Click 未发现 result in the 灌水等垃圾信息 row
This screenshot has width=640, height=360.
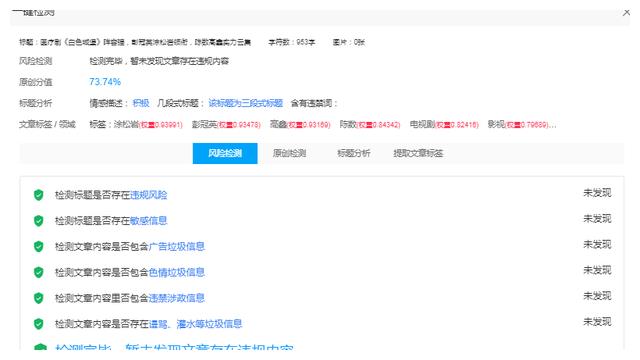coord(597,321)
